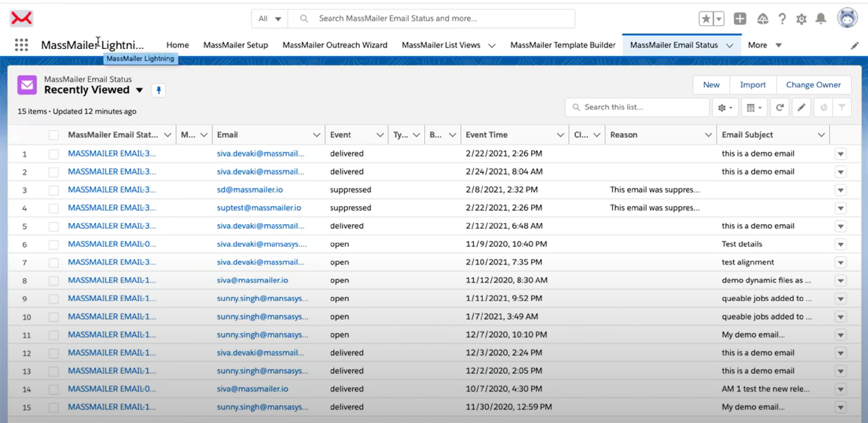868x423 pixels.
Task: Open row actions menu for row 1
Action: click(x=841, y=154)
